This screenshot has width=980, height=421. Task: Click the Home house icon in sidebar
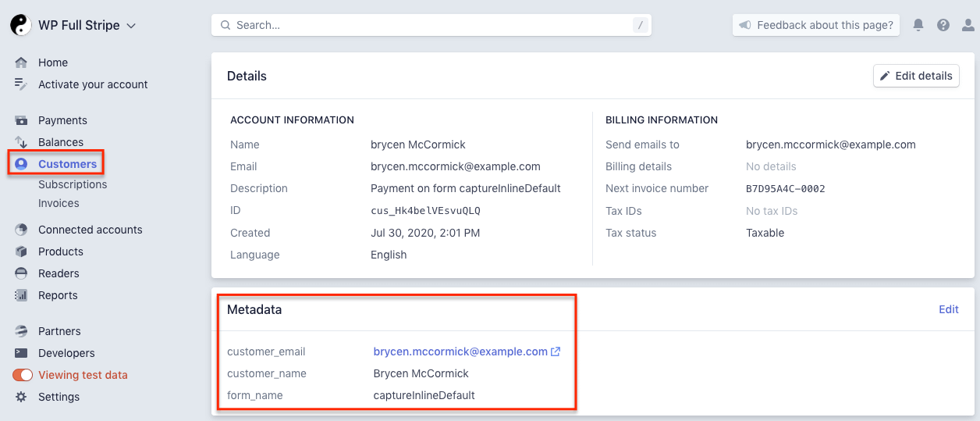(x=21, y=62)
